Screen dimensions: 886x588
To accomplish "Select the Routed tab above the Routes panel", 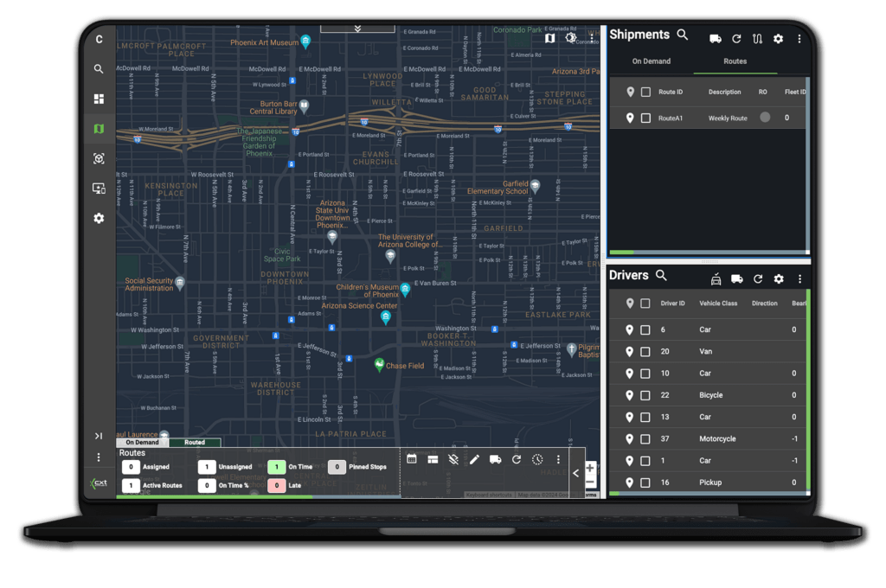I will click(x=194, y=442).
